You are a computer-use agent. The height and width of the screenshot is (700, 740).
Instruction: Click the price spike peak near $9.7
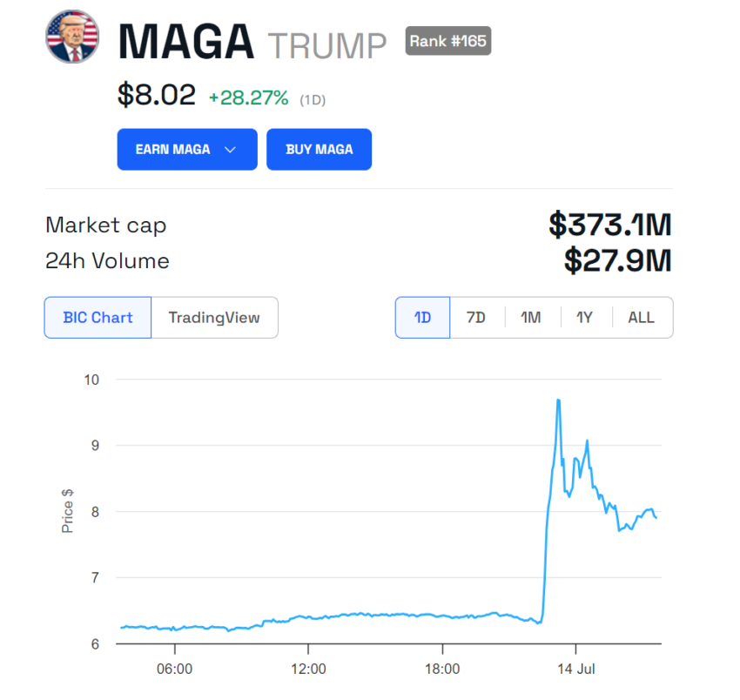[558, 400]
